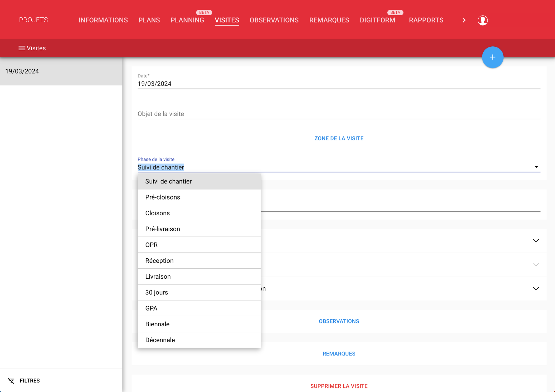Switch to the OBSERVATIONS tab
The image size is (555, 392).
click(x=274, y=20)
